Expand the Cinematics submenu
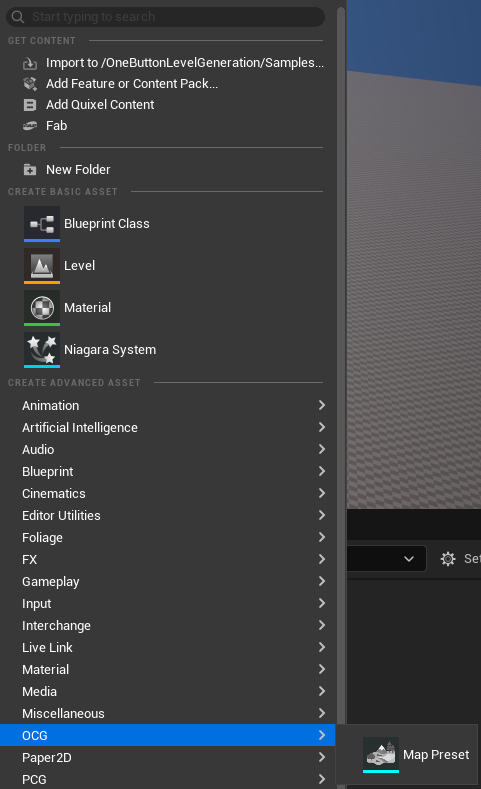 click(168, 494)
